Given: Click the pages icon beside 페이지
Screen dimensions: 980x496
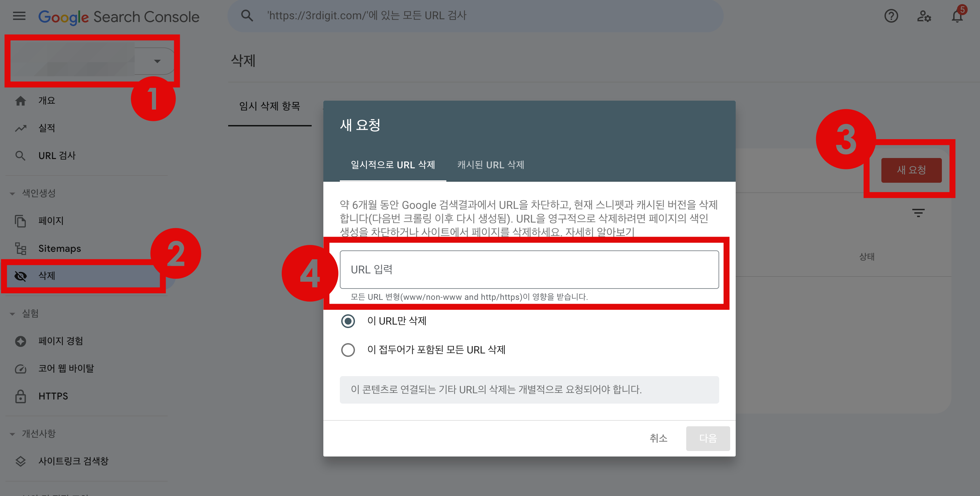Looking at the screenshot, I should coord(21,221).
